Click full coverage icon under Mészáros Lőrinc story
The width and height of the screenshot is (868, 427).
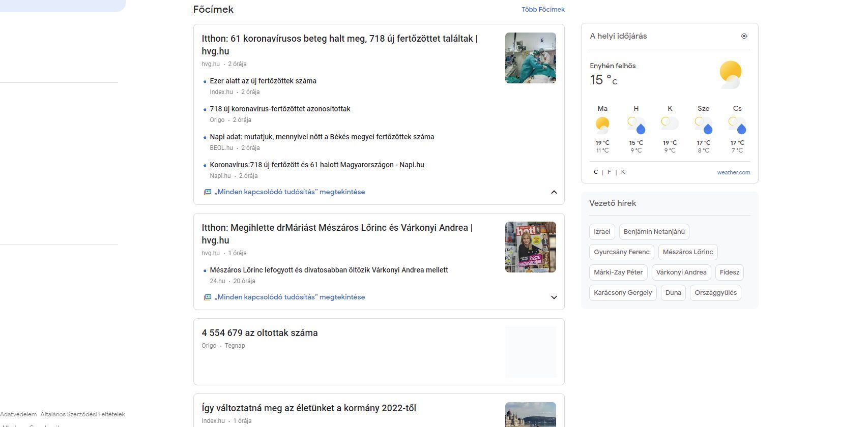[x=208, y=297]
